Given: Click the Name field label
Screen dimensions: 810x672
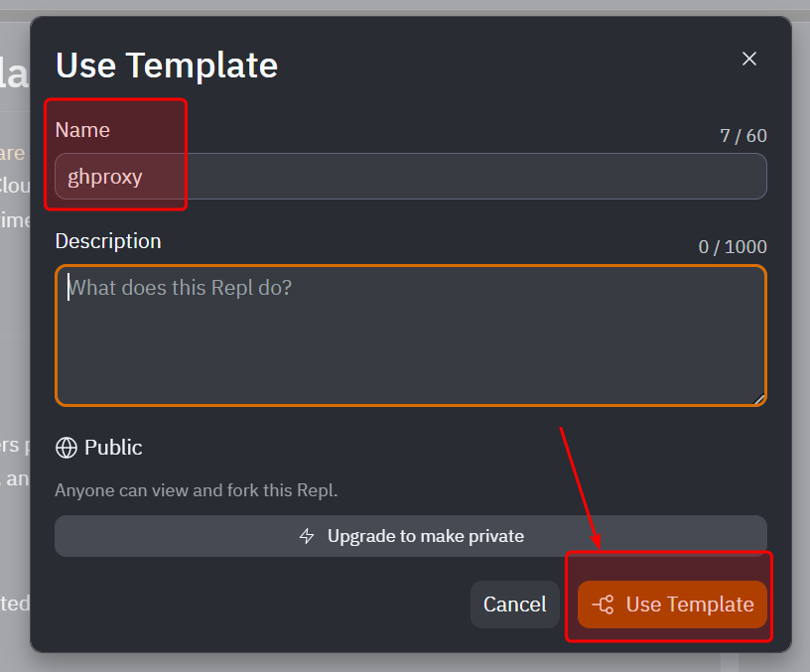Looking at the screenshot, I should pos(82,130).
